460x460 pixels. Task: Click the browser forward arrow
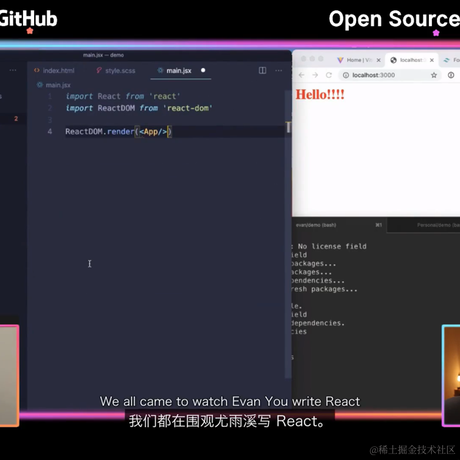(315, 75)
